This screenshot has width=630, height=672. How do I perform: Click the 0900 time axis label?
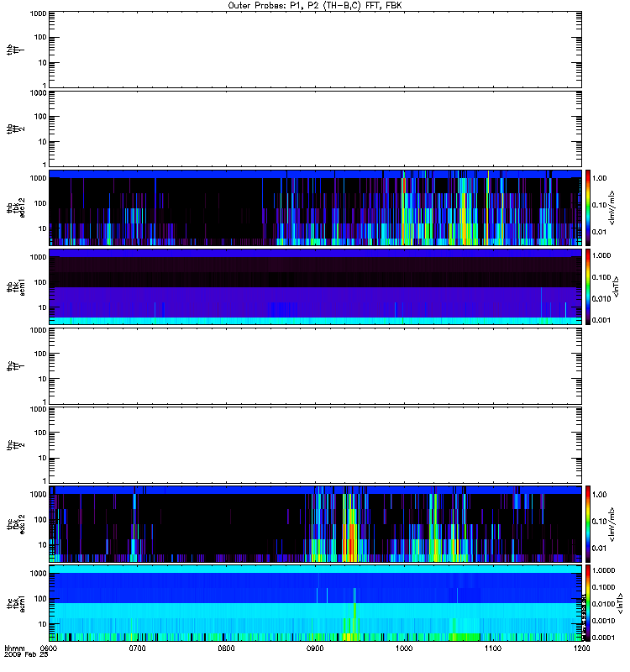pos(315,648)
